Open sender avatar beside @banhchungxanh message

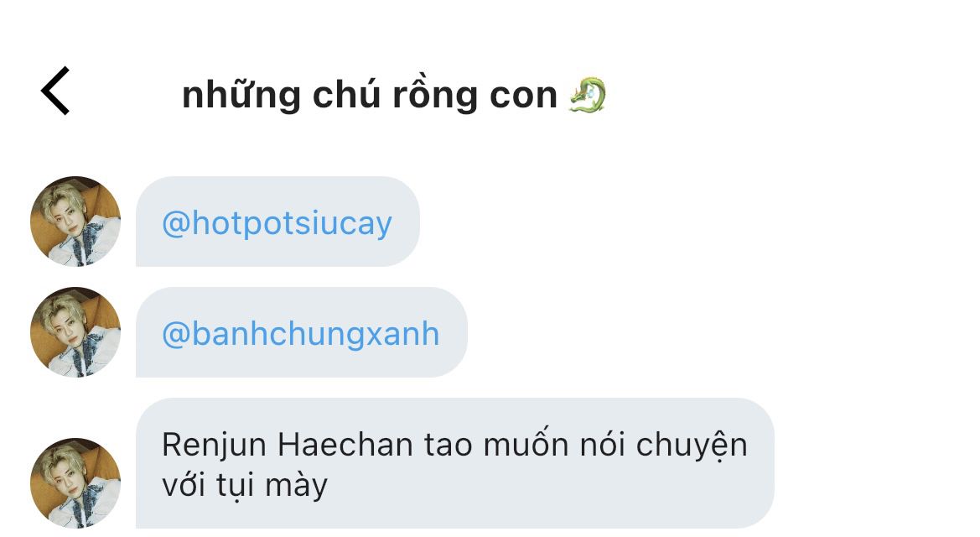pyautogui.click(x=75, y=332)
